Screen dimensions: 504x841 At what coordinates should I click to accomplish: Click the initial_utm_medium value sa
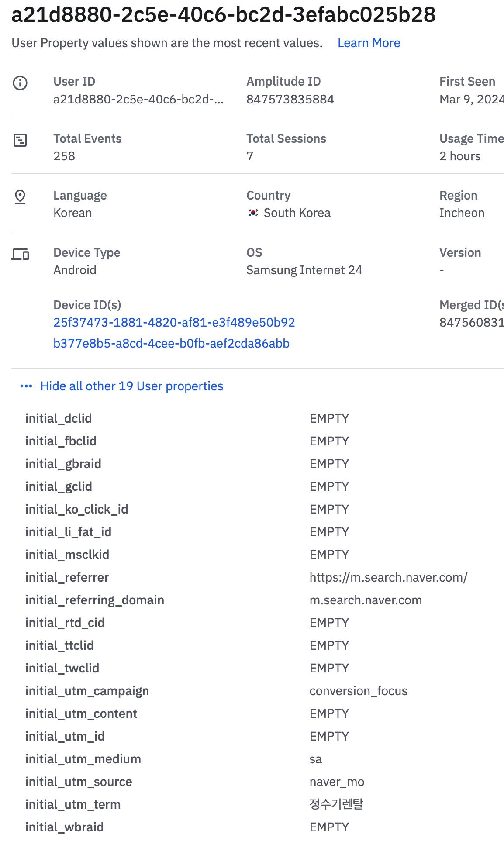point(315,759)
